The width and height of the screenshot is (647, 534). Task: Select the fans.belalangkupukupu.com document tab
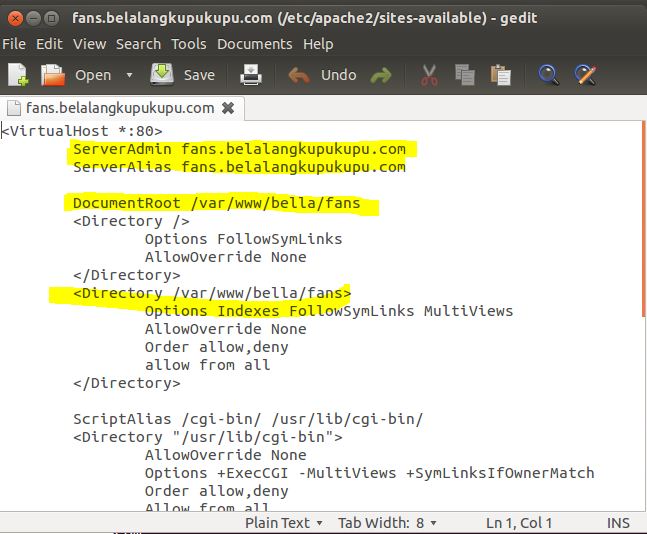[x=120, y=108]
